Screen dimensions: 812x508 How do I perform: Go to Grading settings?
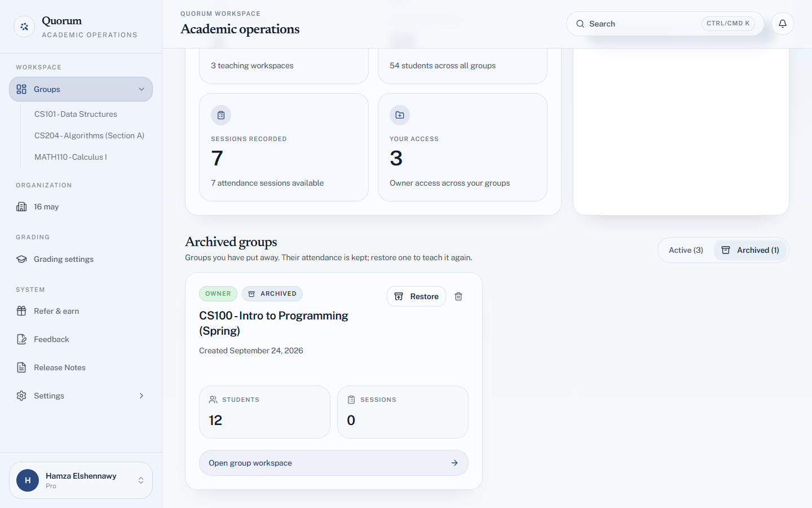pos(81,259)
